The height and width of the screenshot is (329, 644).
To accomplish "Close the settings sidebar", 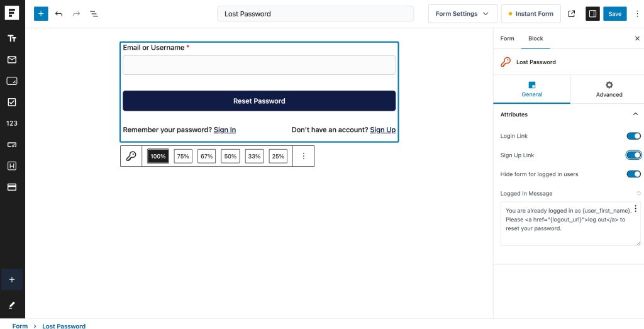I will click(638, 38).
